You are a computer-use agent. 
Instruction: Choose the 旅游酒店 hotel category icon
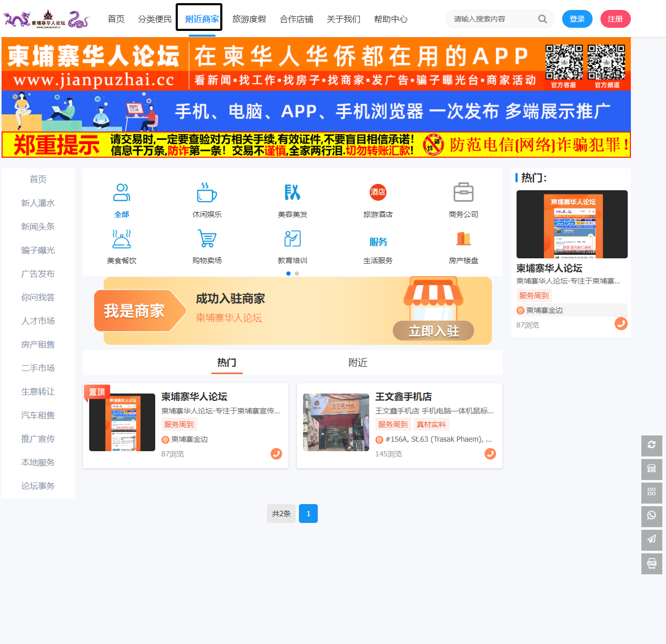[x=378, y=192]
